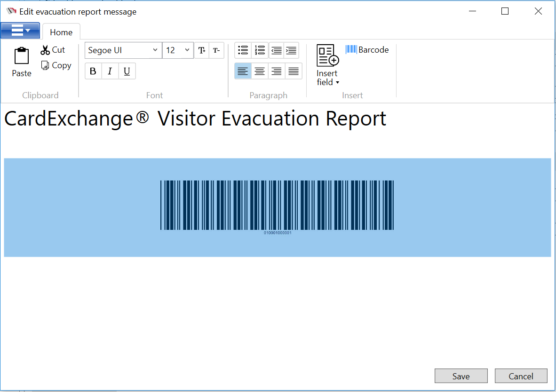
Task: Open the Insert field dropdown
Action: 328,65
